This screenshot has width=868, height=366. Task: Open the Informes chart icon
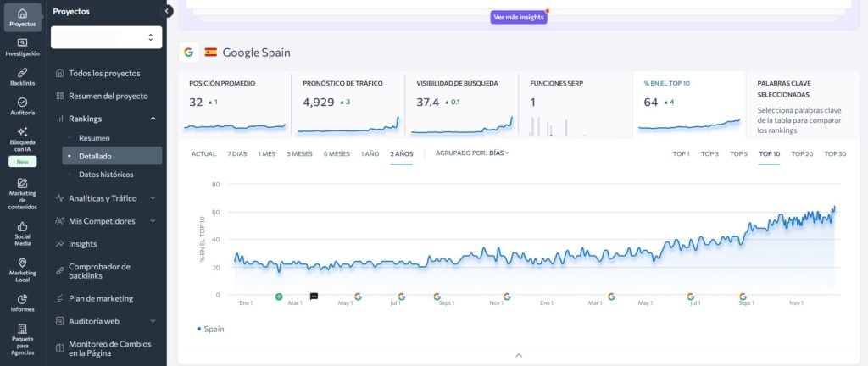coord(22,298)
